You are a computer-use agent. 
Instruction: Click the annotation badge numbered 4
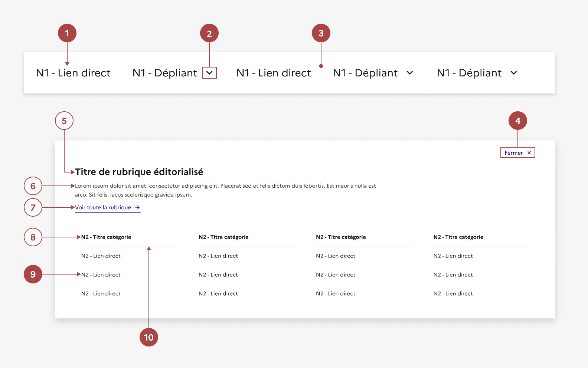click(518, 121)
